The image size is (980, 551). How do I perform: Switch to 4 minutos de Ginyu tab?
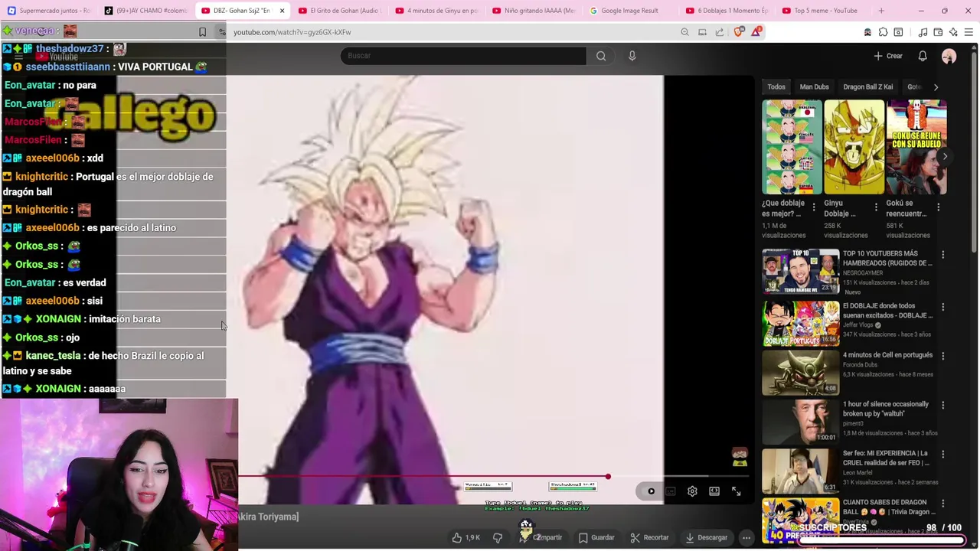(436, 11)
